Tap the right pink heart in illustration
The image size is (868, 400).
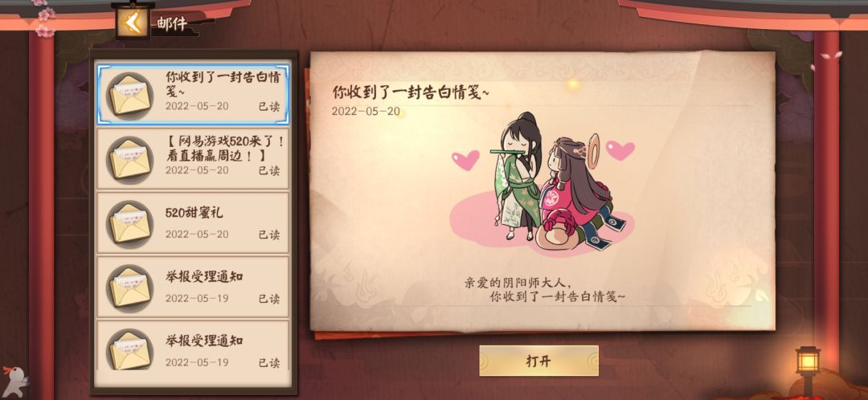tap(620, 150)
